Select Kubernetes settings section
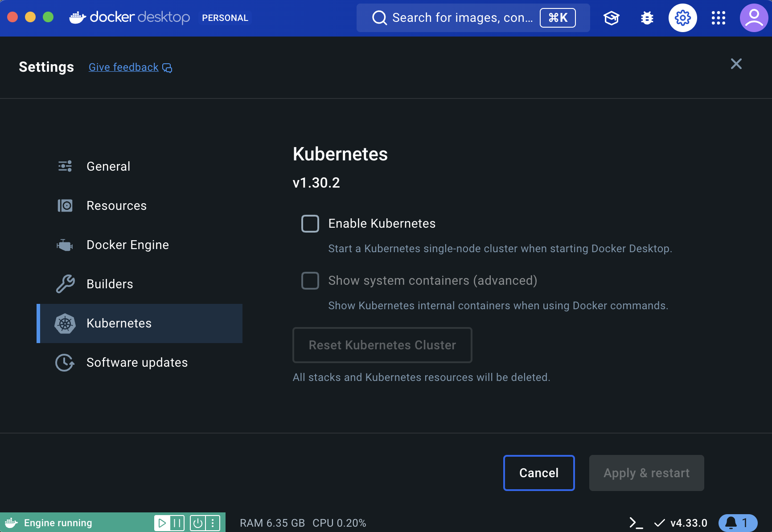 point(140,323)
